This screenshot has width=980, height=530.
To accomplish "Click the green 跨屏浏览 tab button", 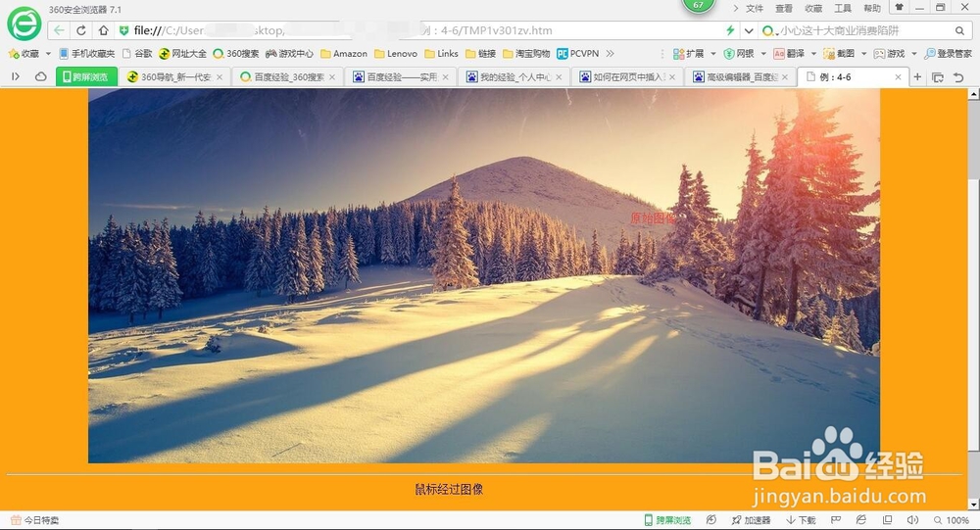I will click(86, 76).
